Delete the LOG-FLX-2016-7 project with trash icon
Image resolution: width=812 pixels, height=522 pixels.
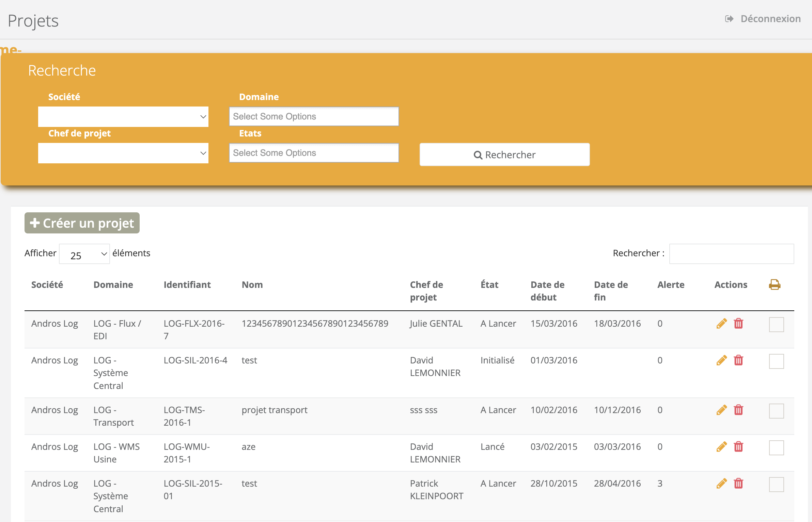pos(738,324)
